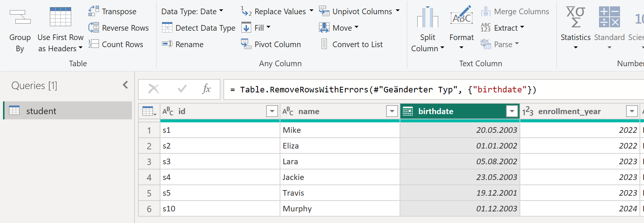Click birthdate column date type icon

(x=408, y=111)
